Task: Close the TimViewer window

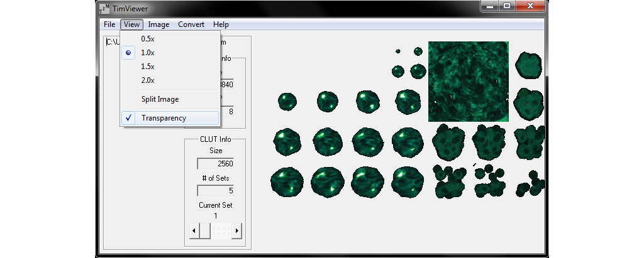Action: pos(531,6)
